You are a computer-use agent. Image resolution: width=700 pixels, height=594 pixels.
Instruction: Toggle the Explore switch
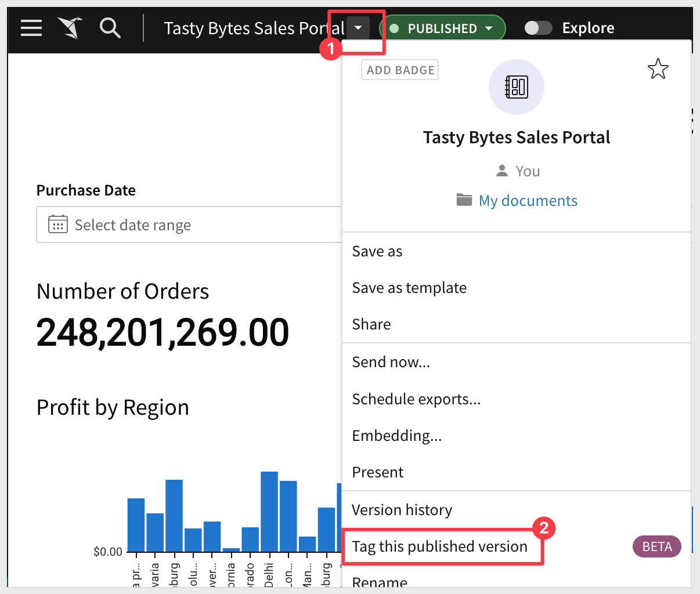(x=538, y=28)
